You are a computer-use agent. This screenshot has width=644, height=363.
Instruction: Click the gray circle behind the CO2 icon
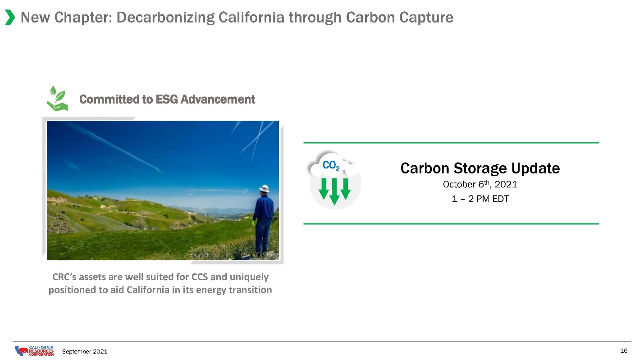pos(335,183)
